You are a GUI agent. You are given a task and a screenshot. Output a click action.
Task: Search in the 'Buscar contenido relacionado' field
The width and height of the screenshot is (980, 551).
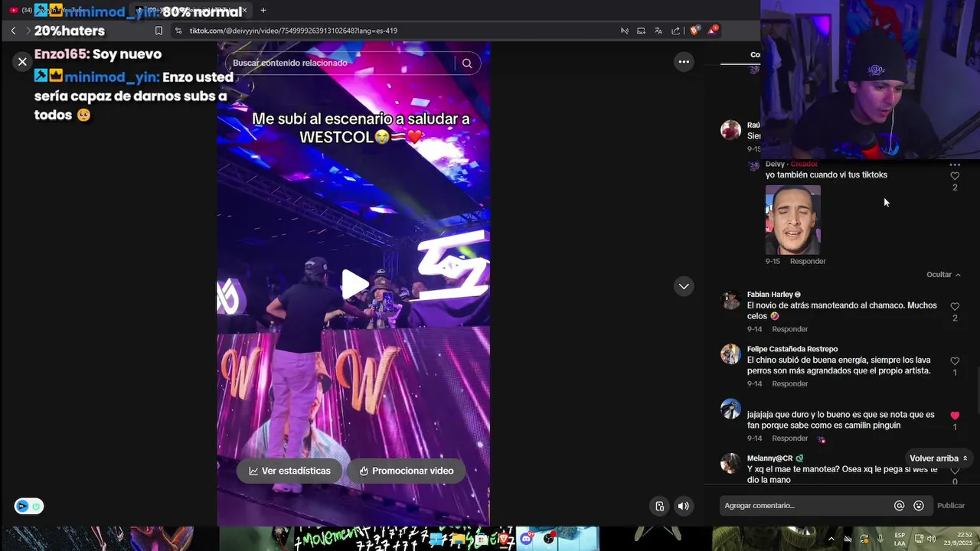pyautogui.click(x=341, y=63)
